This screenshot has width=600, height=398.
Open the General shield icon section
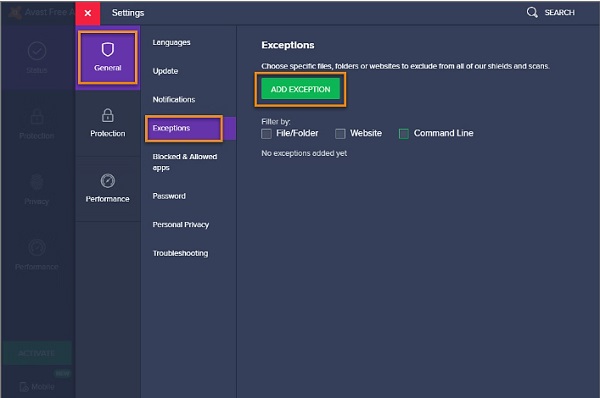tap(108, 57)
